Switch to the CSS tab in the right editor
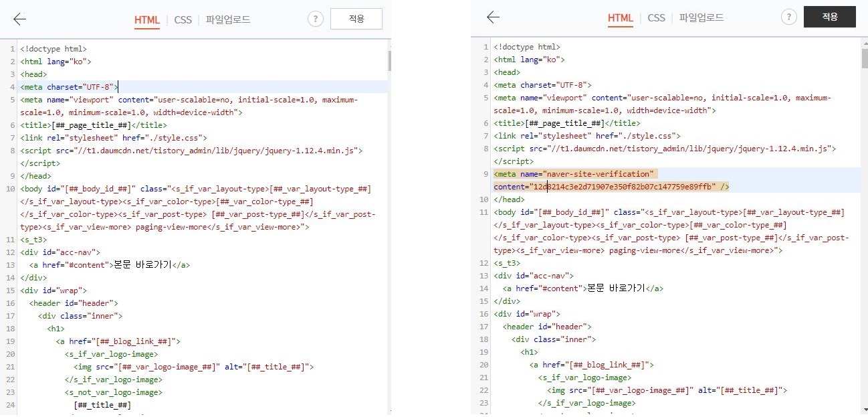868x417 pixels. click(657, 18)
